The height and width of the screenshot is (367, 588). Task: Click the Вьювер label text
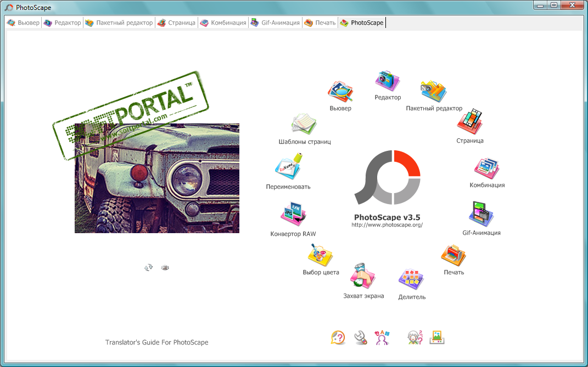340,108
